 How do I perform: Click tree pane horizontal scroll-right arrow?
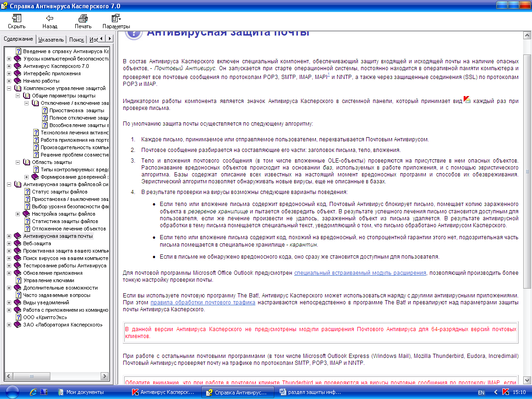tap(105, 376)
